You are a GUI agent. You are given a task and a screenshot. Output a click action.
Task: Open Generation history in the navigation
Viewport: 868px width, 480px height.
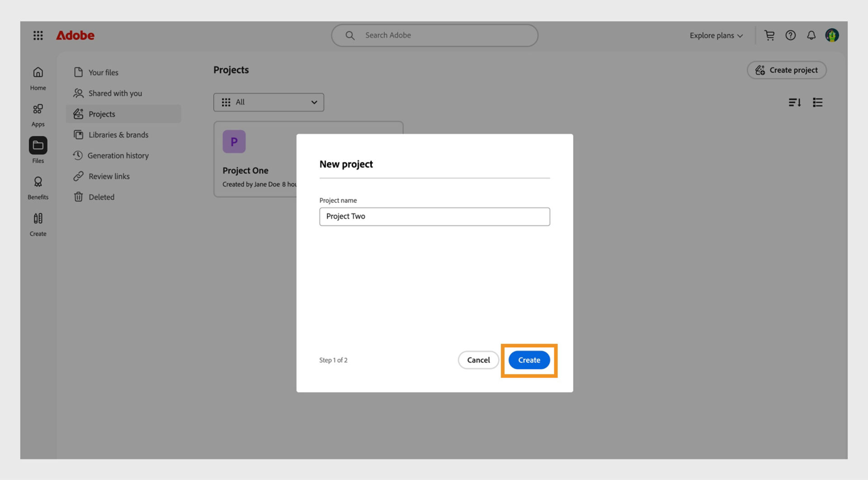click(x=118, y=155)
